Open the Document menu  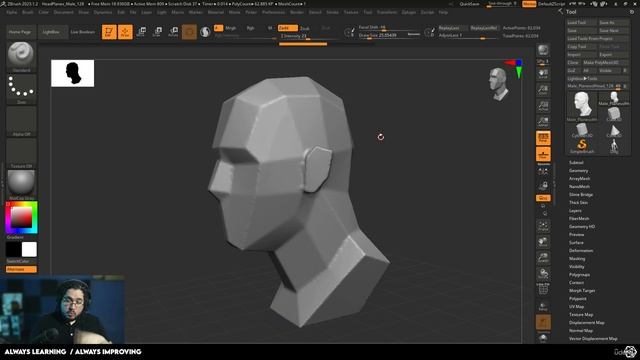pyautogui.click(x=64, y=12)
